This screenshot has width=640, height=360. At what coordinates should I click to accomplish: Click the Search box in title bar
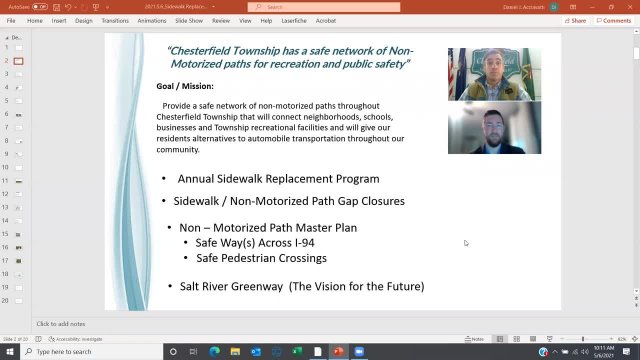(324, 7)
